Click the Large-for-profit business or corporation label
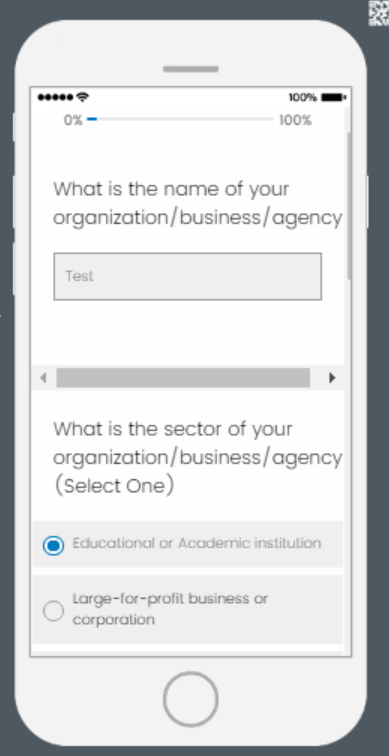This screenshot has width=389, height=756. (x=170, y=609)
